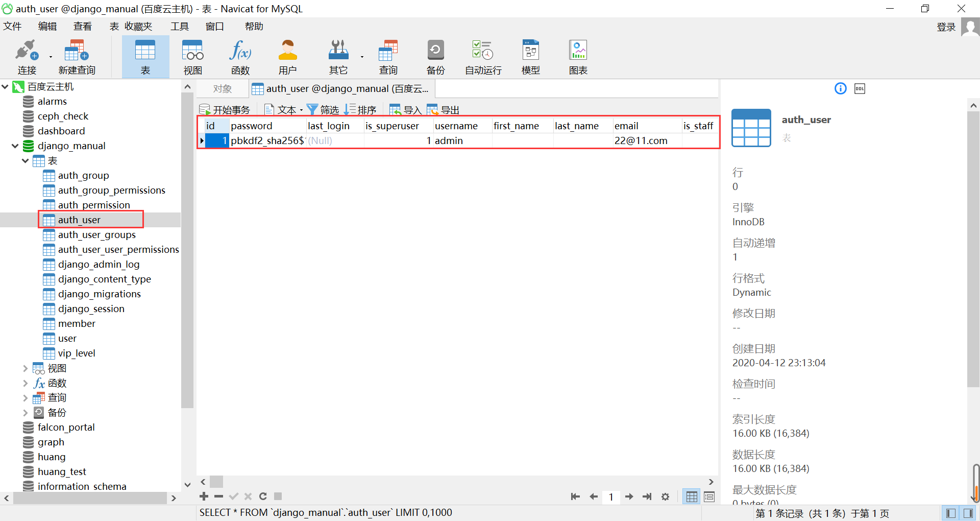The width and height of the screenshot is (980, 521).
Task: Switch to grid view
Action: click(x=692, y=496)
